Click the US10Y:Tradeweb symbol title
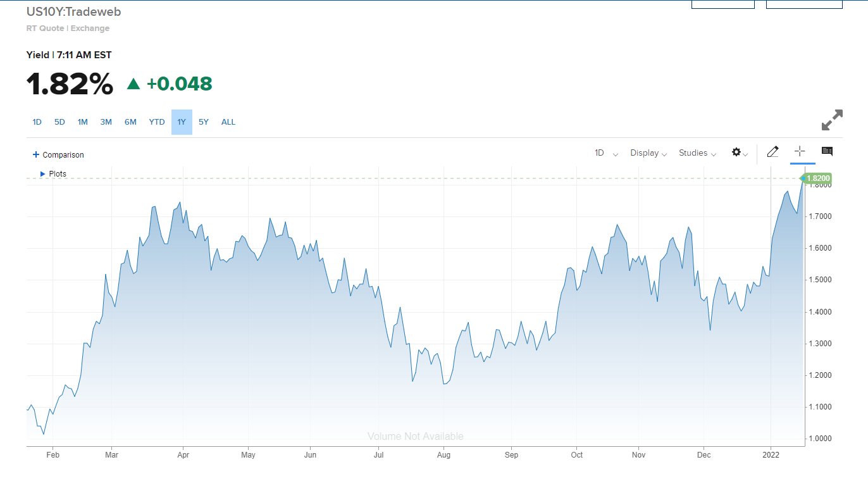The image size is (868, 481). pos(73,12)
